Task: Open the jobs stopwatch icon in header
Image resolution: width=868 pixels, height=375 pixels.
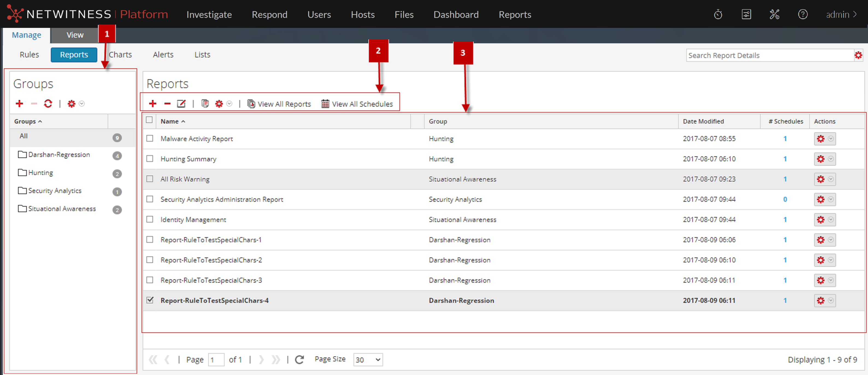Action: click(718, 14)
